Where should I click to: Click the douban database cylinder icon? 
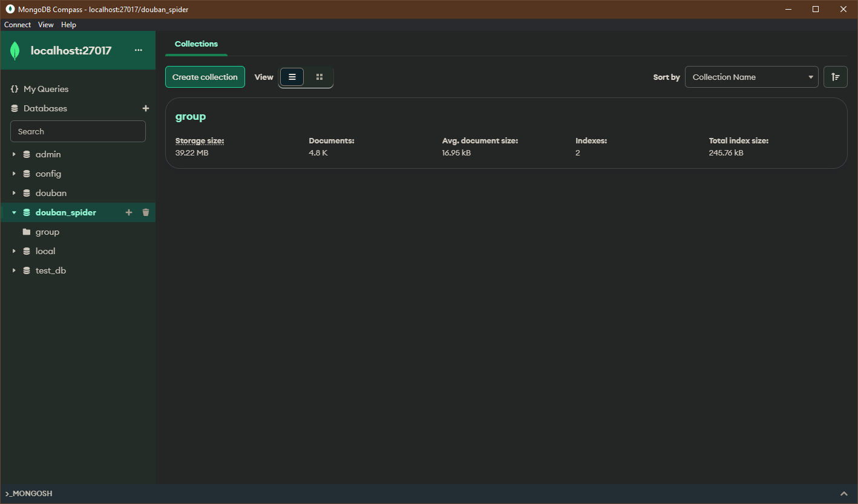click(27, 193)
